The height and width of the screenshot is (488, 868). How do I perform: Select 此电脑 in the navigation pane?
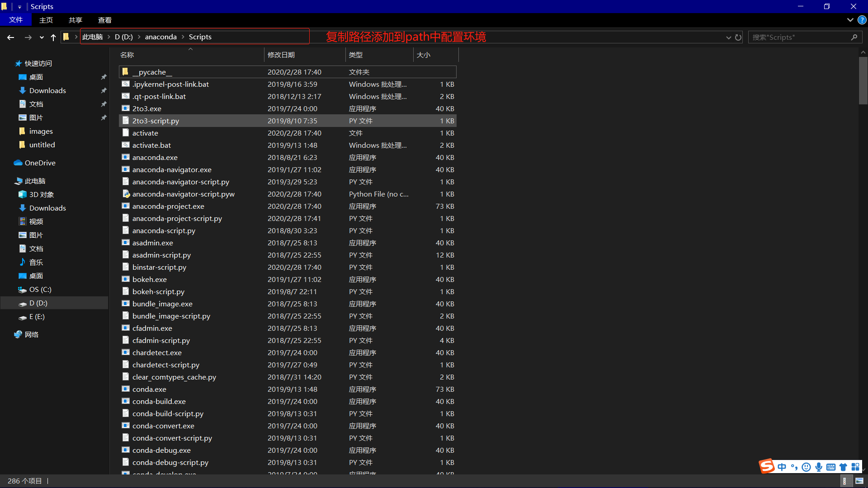click(35, 181)
